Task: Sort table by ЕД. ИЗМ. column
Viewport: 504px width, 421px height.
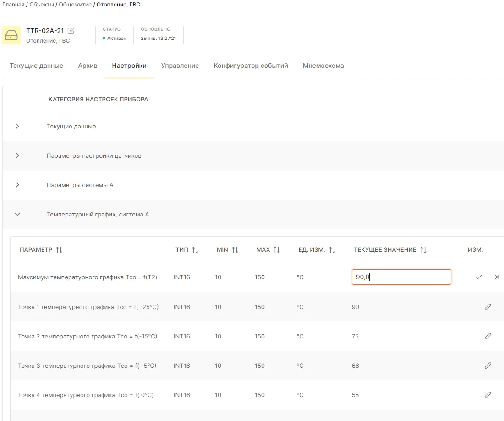Action: pyautogui.click(x=332, y=250)
